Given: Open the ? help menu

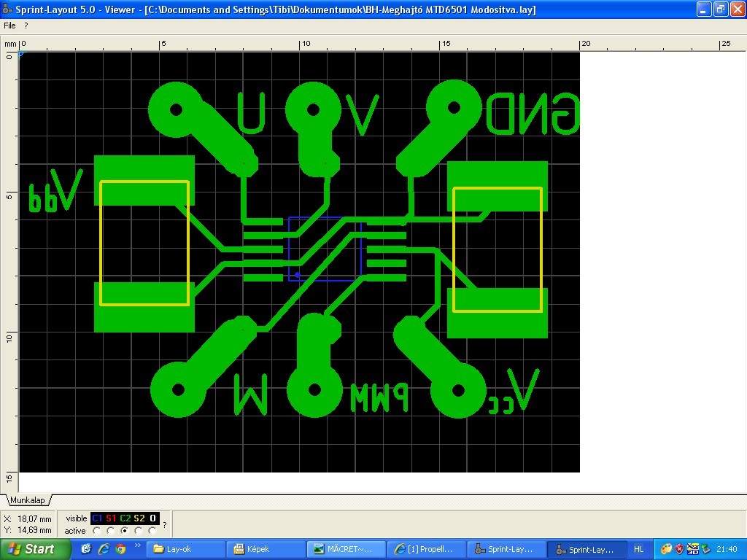Looking at the screenshot, I should pos(26,26).
